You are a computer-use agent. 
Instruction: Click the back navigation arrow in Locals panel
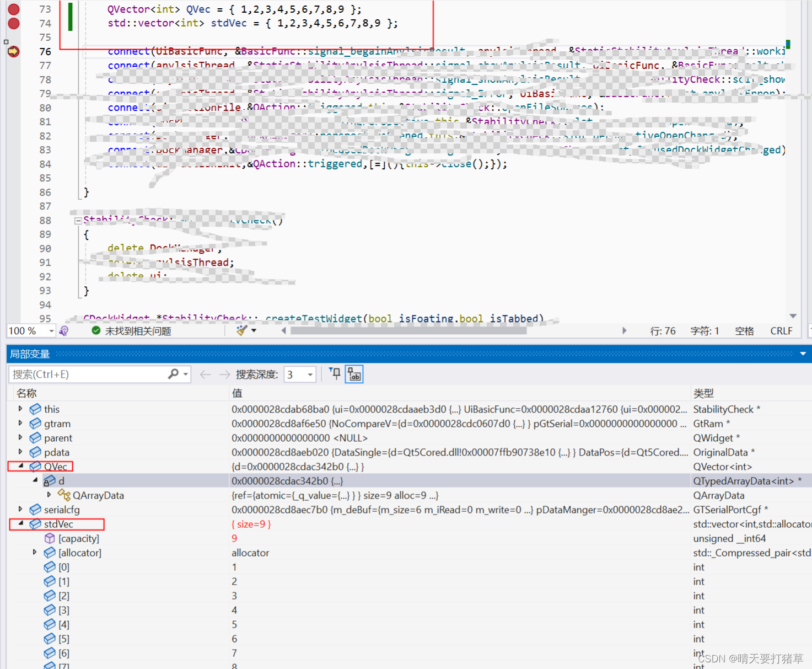click(205, 374)
